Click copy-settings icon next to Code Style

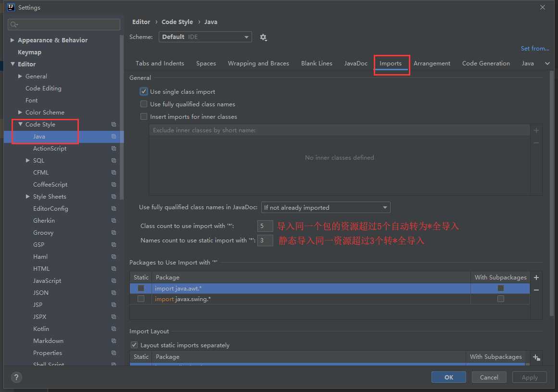click(x=114, y=125)
